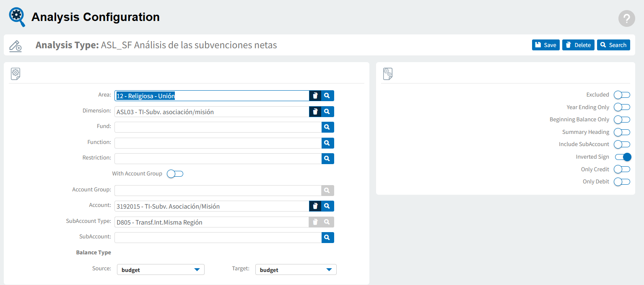Disable the Inverted Sign switch
Screen dimensions: 644x285
(x=623, y=157)
